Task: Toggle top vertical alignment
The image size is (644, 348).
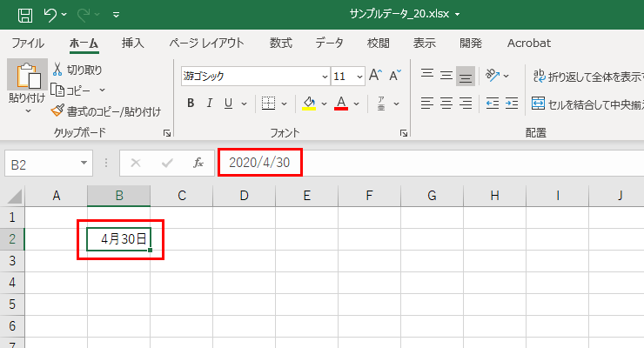Action: tap(427, 75)
